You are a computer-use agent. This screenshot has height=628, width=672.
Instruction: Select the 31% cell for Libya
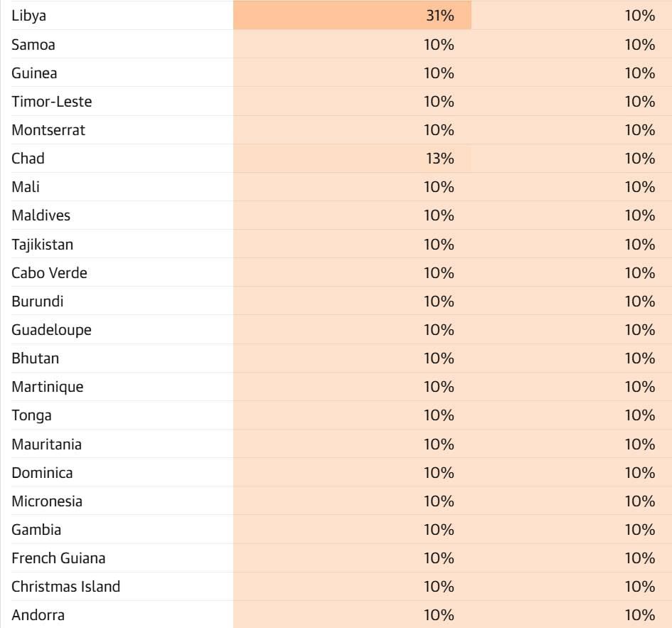click(x=352, y=15)
